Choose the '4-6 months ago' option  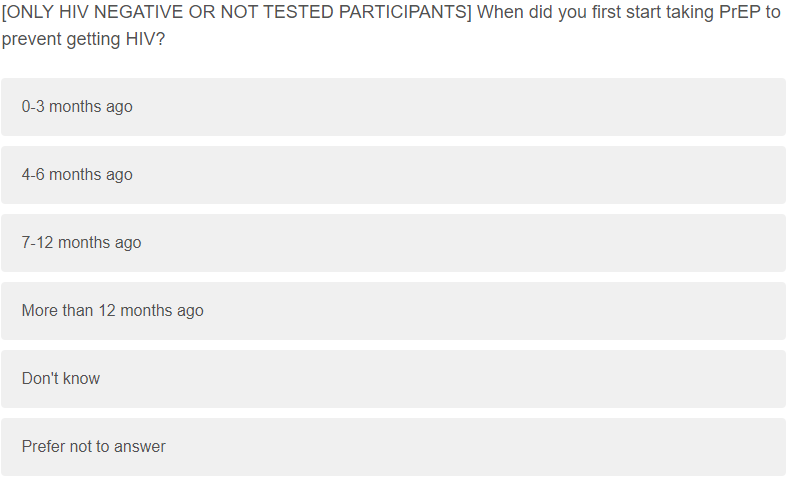(x=393, y=175)
